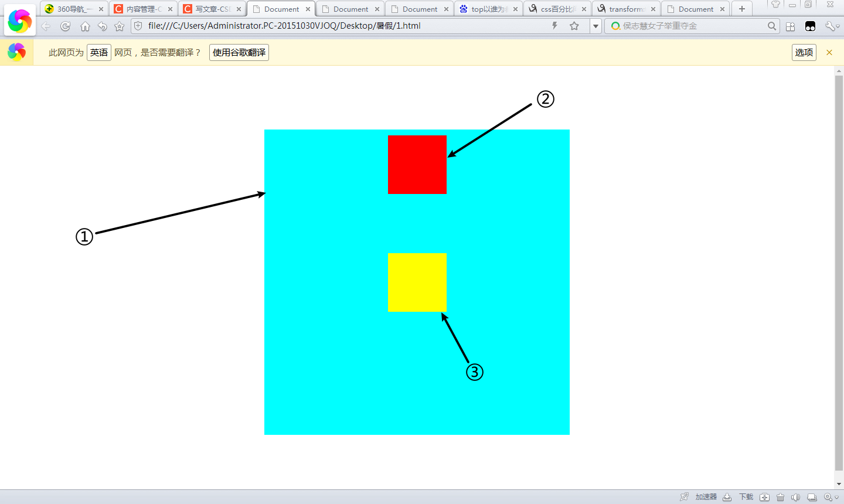Expand the address bar history dropdown arrow
844x504 pixels.
595,26
